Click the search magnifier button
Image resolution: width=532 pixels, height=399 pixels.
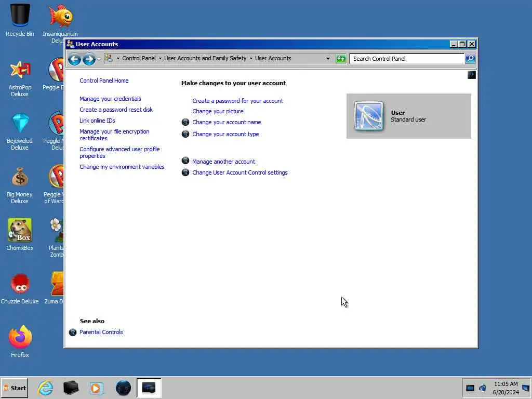click(x=470, y=59)
